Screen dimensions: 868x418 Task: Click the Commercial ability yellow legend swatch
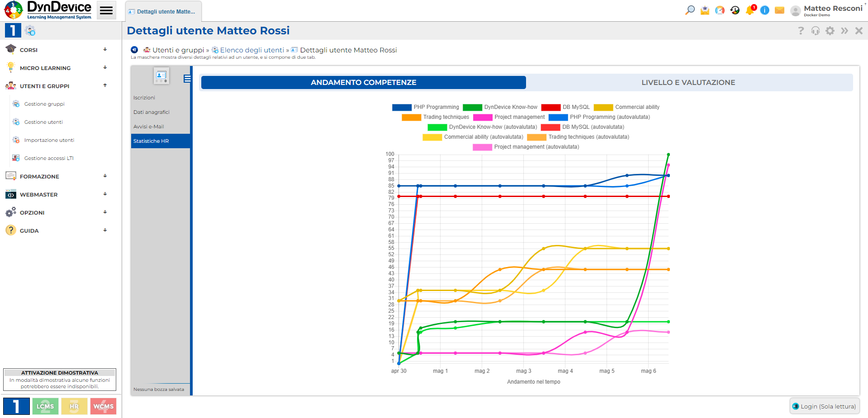(x=603, y=107)
